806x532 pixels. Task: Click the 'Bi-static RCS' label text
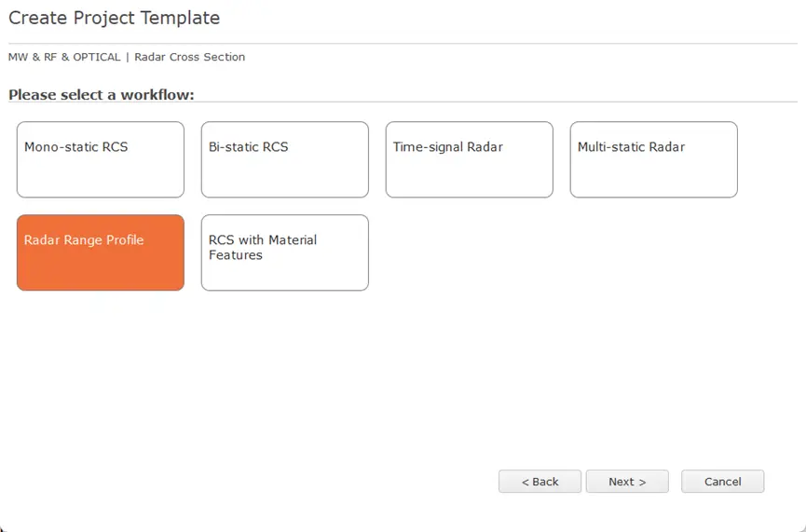click(x=248, y=147)
